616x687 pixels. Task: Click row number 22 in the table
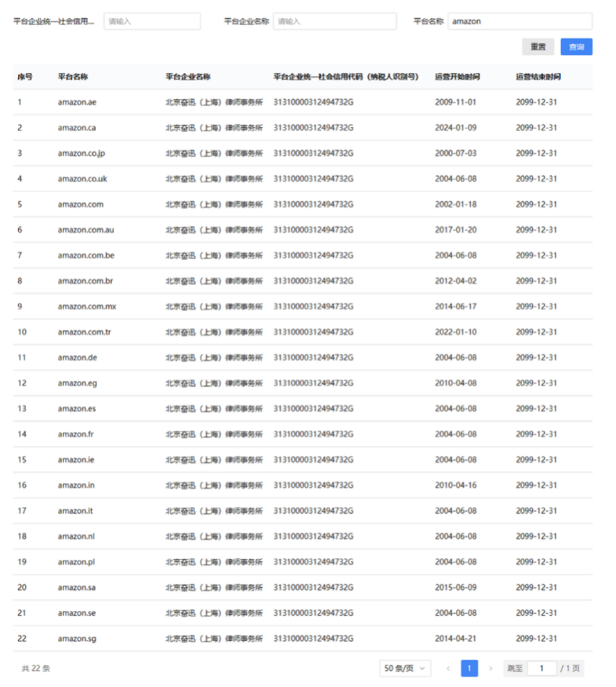pos(22,639)
